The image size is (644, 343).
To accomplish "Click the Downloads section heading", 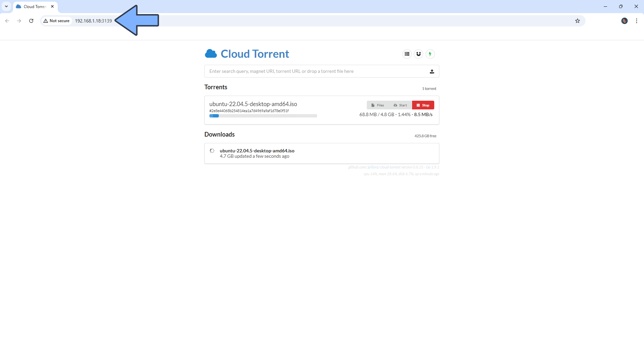I will point(219,135).
